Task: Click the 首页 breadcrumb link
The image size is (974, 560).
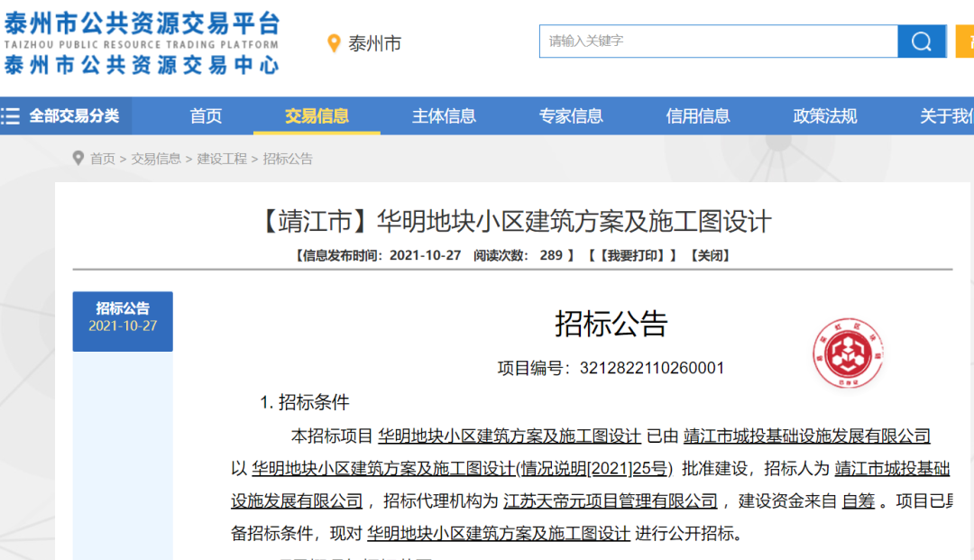Action: (103, 159)
